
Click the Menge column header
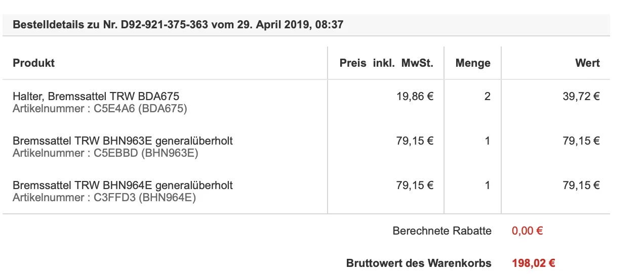coord(473,63)
